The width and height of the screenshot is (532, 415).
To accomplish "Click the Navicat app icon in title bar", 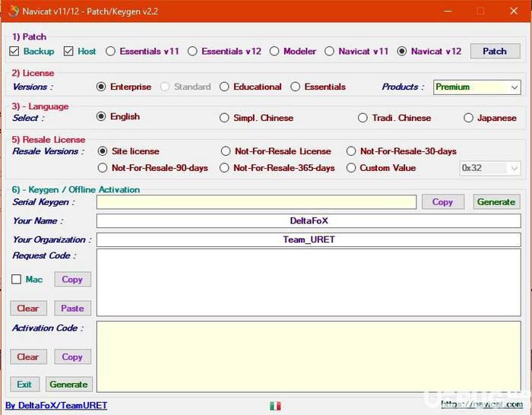I will click(x=13, y=11).
